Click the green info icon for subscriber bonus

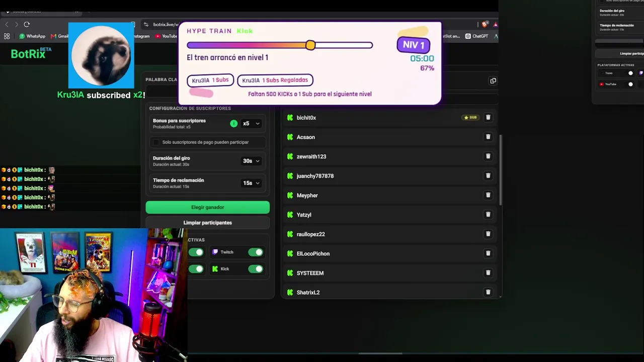pos(233,124)
